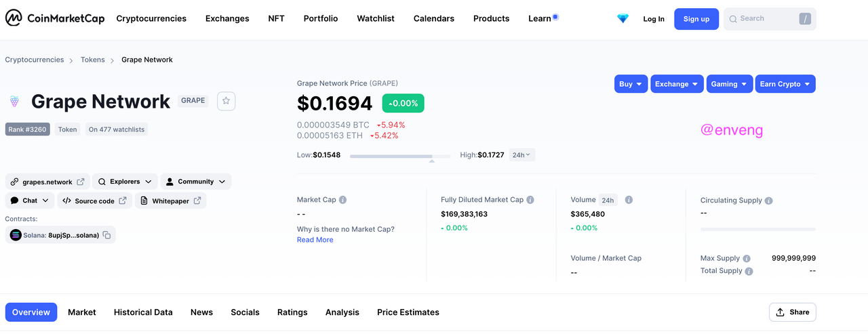Click the Max Supply value 999,999,999

point(793,258)
